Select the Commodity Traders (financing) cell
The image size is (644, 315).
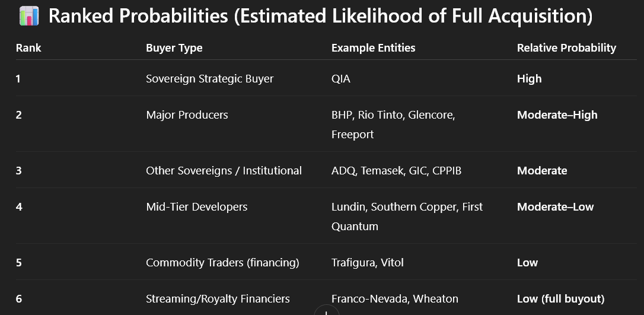pos(222,262)
